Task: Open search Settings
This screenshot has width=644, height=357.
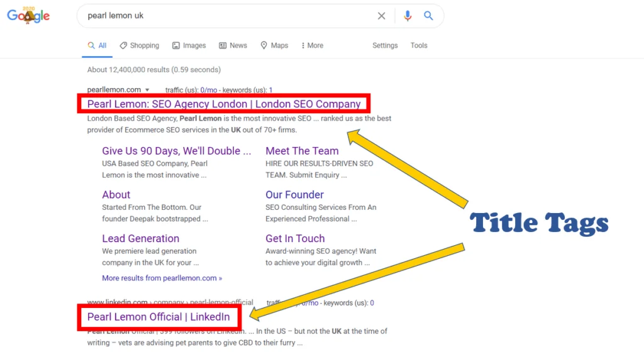Action: point(385,45)
